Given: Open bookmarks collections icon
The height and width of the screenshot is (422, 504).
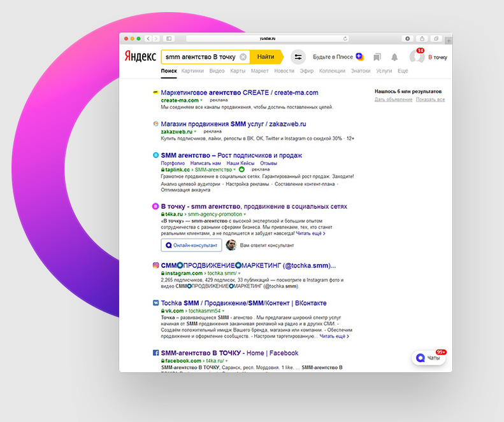Looking at the screenshot, I should 377,57.
